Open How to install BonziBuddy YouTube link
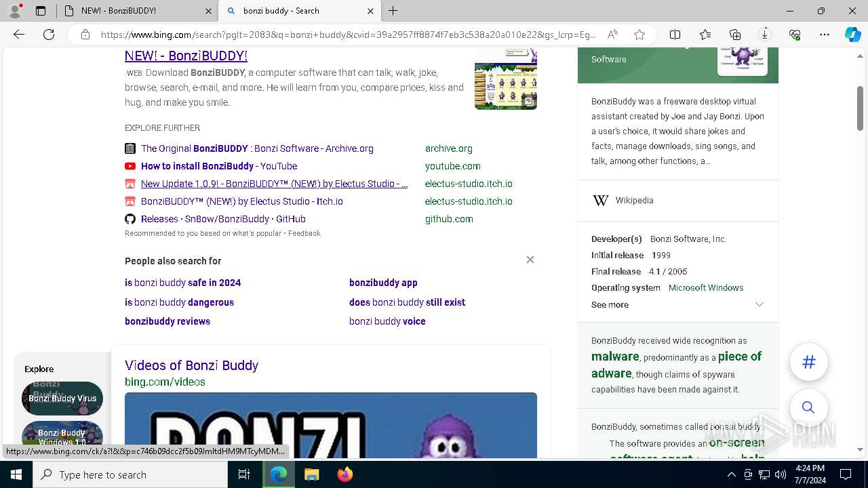The image size is (868, 488). click(x=219, y=166)
